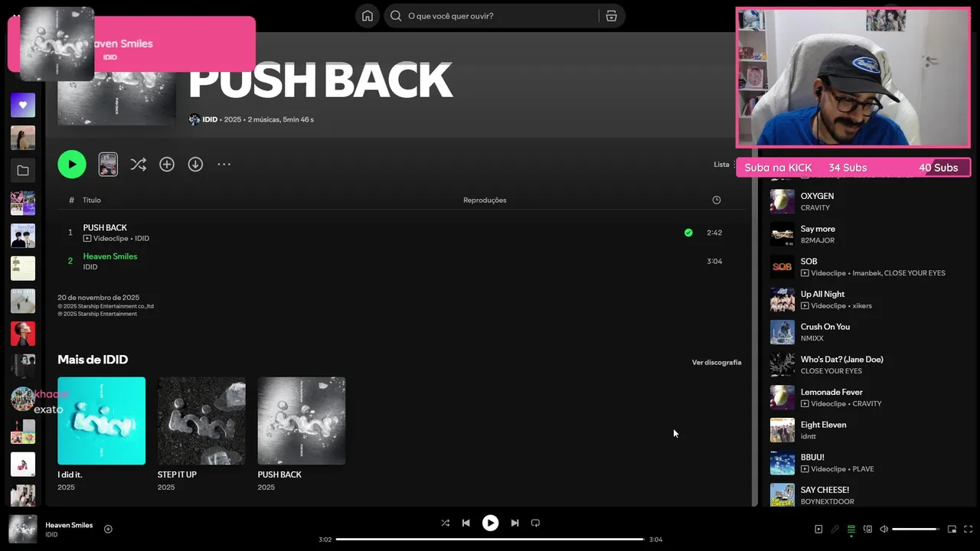Sort tracks by the duration clock icon

717,200
